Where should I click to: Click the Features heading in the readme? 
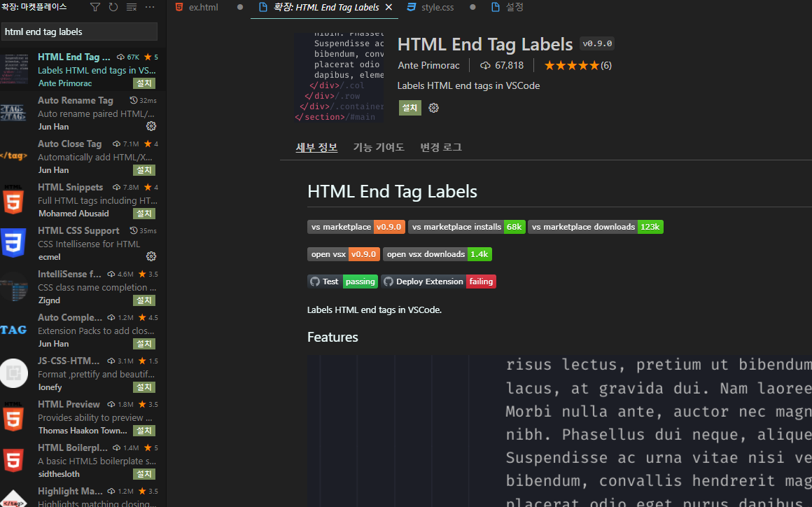332,337
